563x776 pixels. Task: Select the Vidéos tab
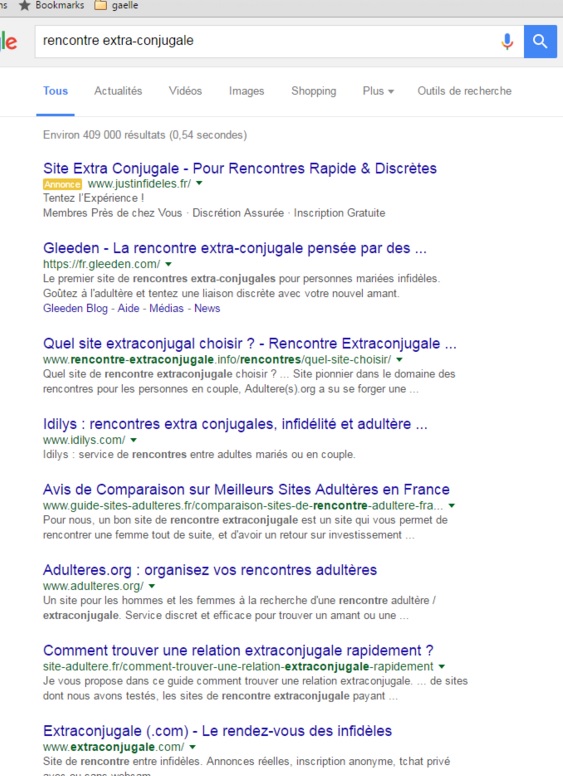click(x=185, y=91)
